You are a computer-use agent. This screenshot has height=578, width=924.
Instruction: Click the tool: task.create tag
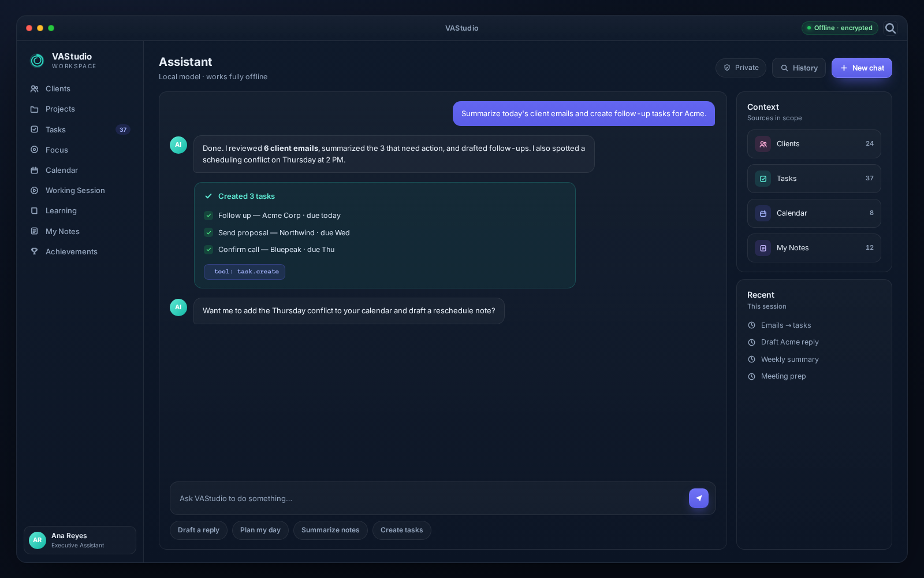pos(245,272)
